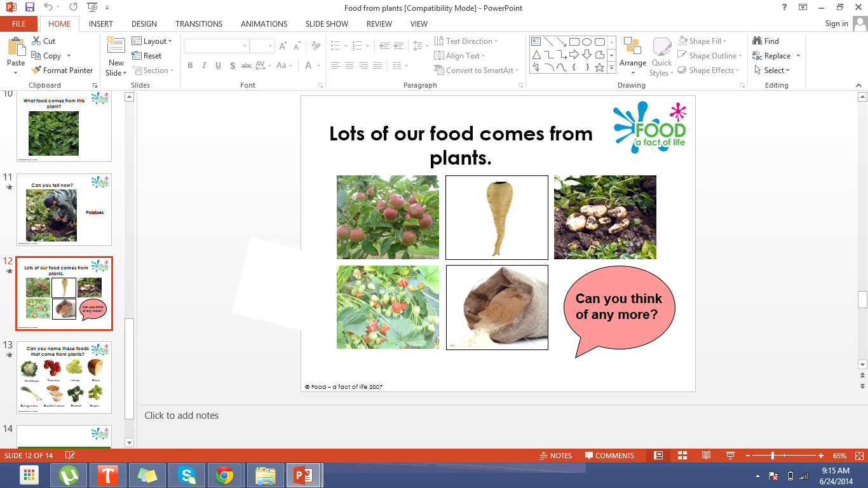Toggle Text Shadow formatting
Viewport: 868px width, 488px height.
click(233, 65)
